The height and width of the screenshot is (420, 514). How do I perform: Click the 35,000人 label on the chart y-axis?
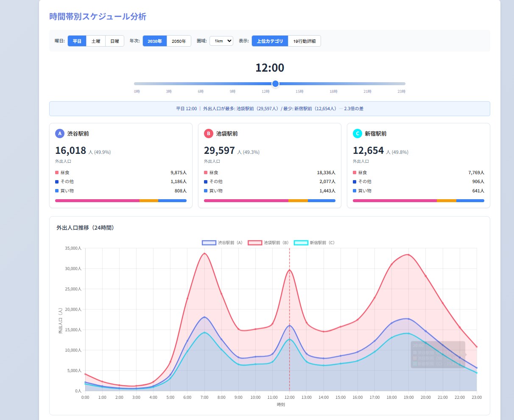[x=73, y=248]
